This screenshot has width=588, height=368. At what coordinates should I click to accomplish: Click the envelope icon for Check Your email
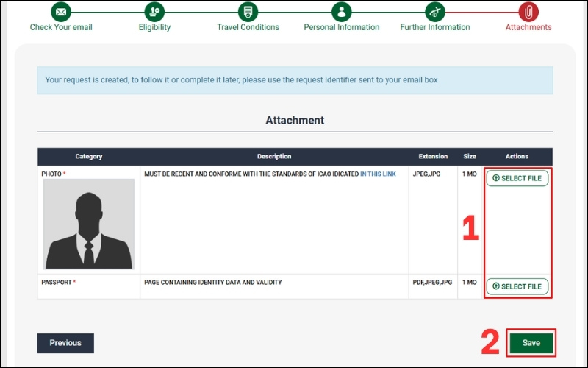[61, 12]
